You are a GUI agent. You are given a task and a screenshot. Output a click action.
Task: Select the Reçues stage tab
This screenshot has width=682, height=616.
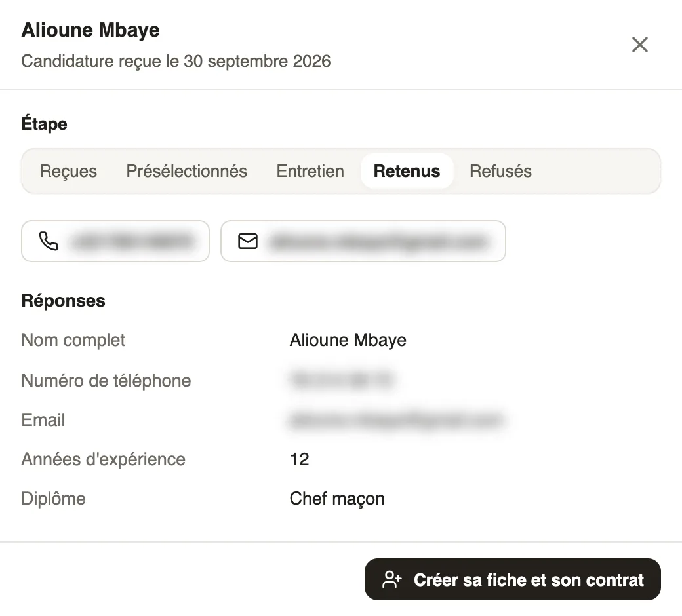point(68,171)
